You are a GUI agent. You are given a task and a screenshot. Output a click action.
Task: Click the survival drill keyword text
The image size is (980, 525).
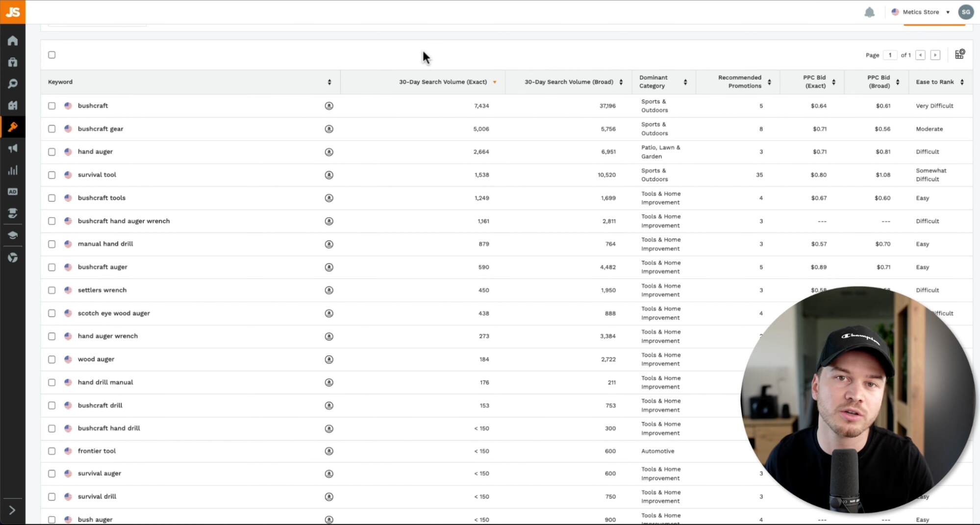click(x=97, y=497)
